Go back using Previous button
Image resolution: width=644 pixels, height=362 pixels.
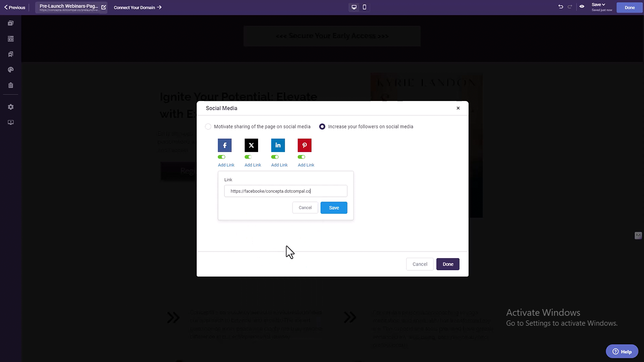[x=15, y=8]
